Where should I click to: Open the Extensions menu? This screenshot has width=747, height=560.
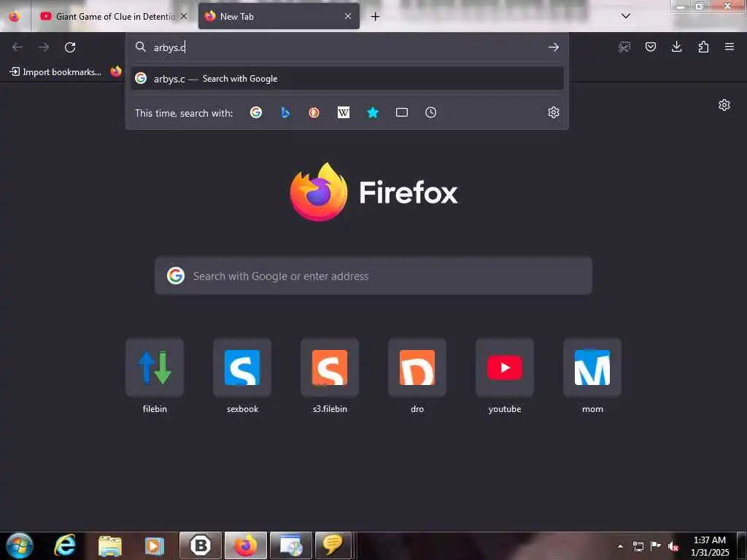click(703, 47)
